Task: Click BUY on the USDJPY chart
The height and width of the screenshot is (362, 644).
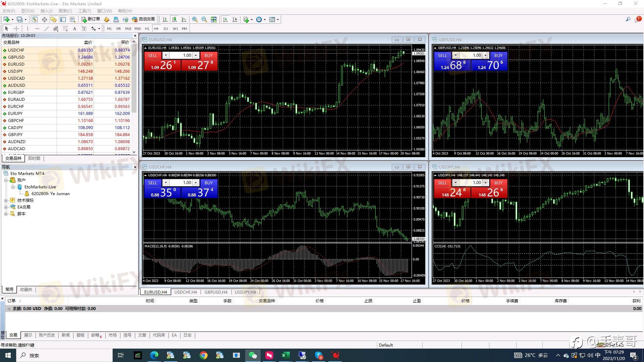Action: pyautogui.click(x=498, y=183)
